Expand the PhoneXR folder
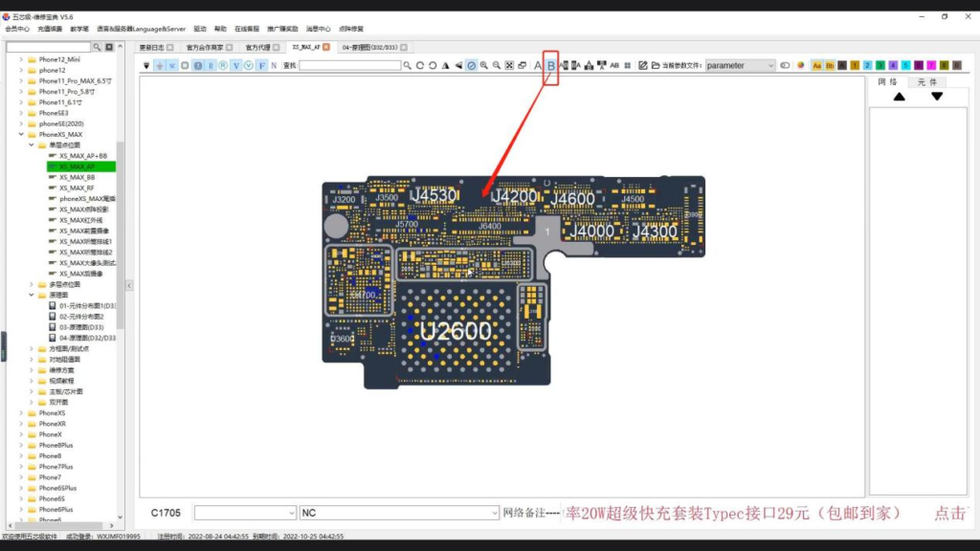980x551 pixels. point(21,424)
